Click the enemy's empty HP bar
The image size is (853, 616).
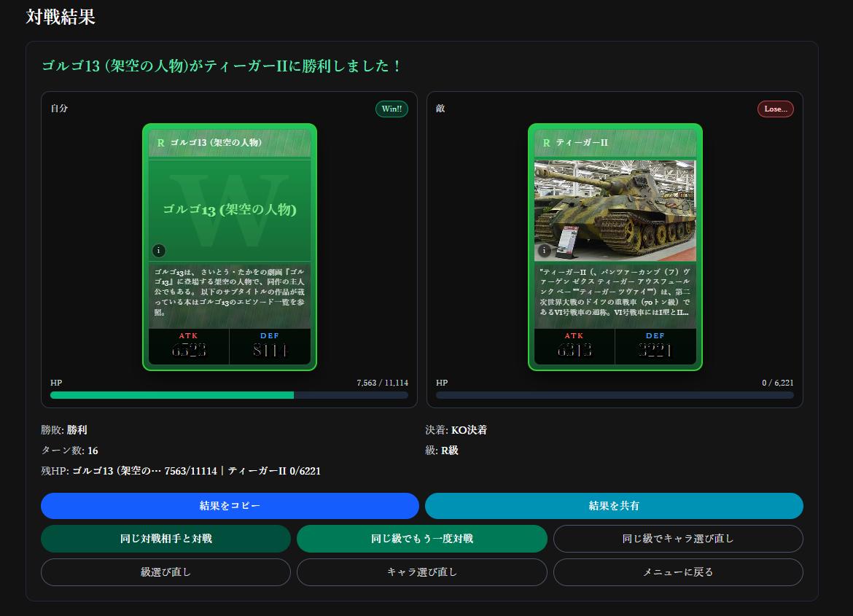[x=615, y=395]
